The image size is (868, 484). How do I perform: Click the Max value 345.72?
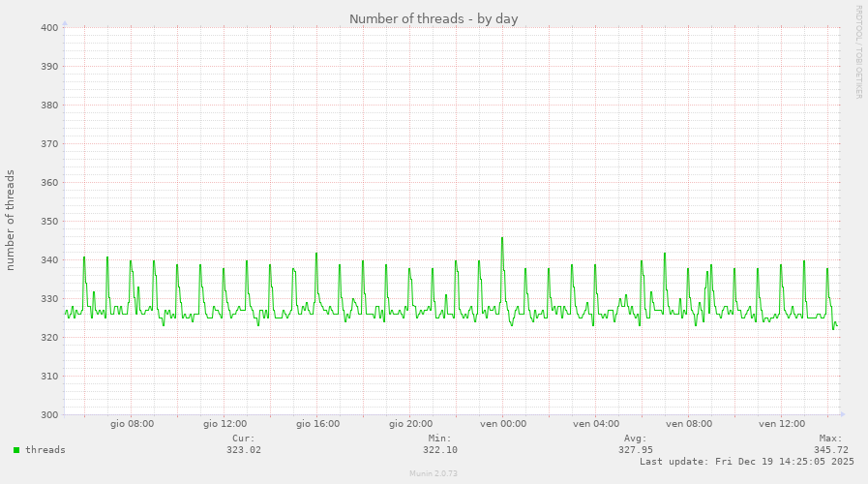click(831, 450)
